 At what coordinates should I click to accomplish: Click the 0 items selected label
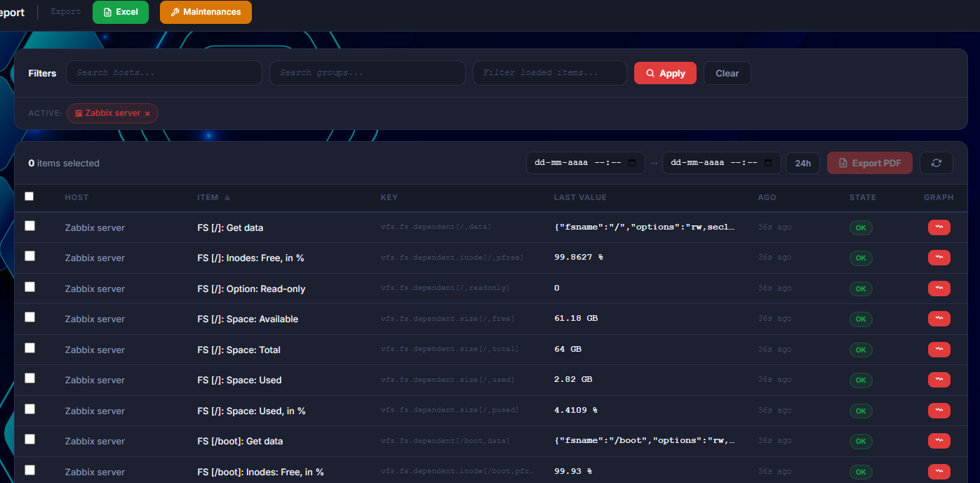pyautogui.click(x=64, y=163)
